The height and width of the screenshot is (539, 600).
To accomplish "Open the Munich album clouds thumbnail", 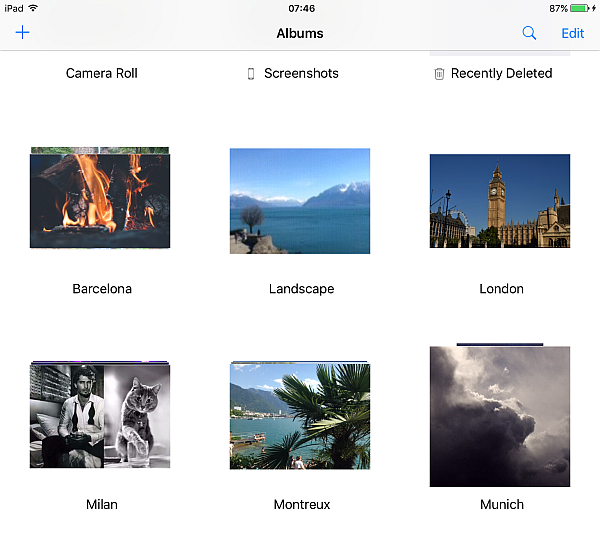I will coord(500,416).
